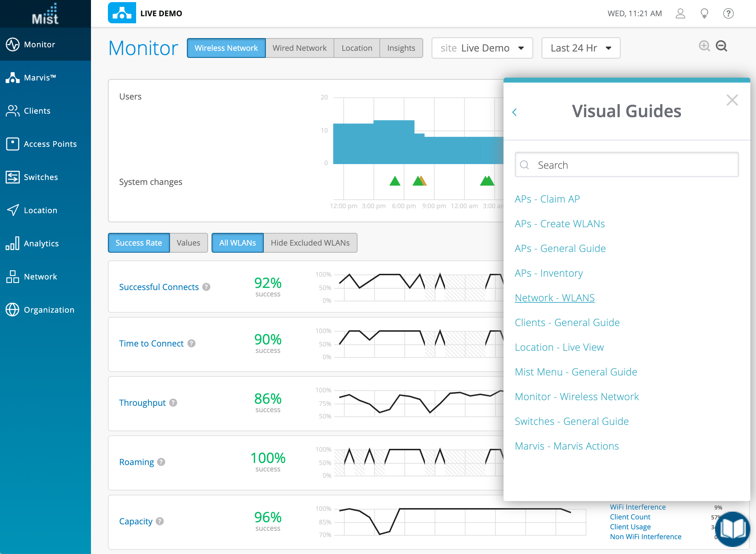Image resolution: width=756 pixels, height=554 pixels.
Task: Open the Successful Connects metric link
Action: tap(159, 287)
